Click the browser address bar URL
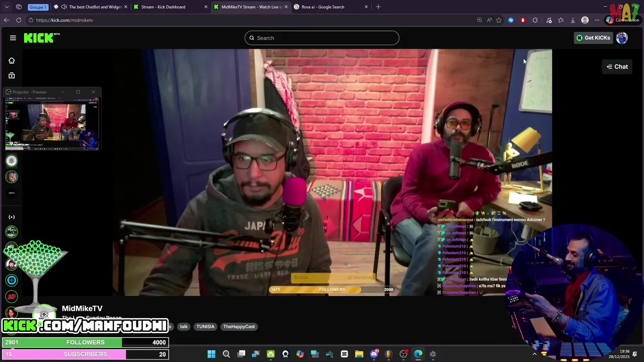Image resolution: width=644 pixels, height=362 pixels. pos(64,20)
